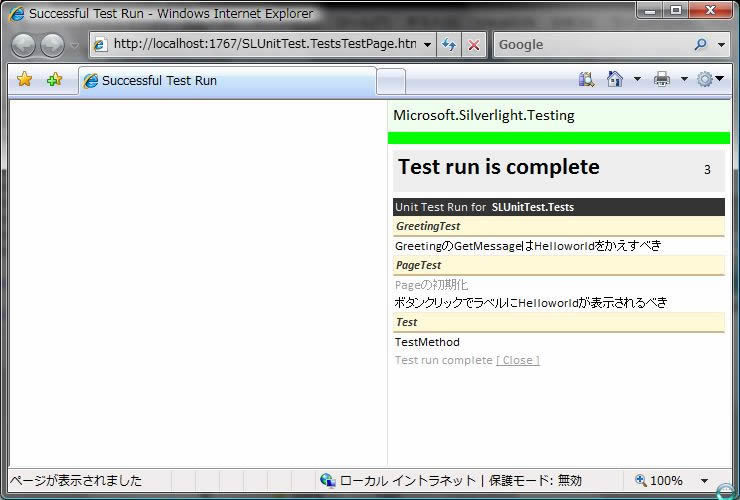Image resolution: width=740 pixels, height=500 pixels.
Task: Select the GreetingTest class row
Action: (559, 227)
